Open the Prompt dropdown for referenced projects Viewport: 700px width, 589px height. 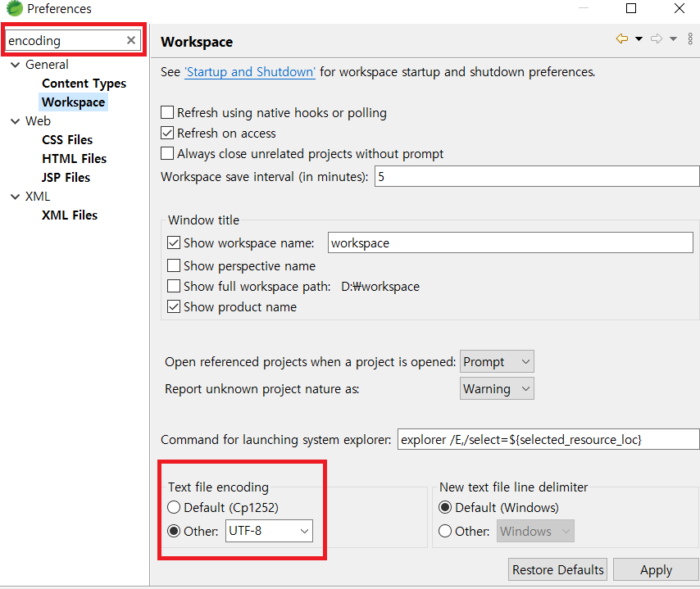(x=497, y=361)
